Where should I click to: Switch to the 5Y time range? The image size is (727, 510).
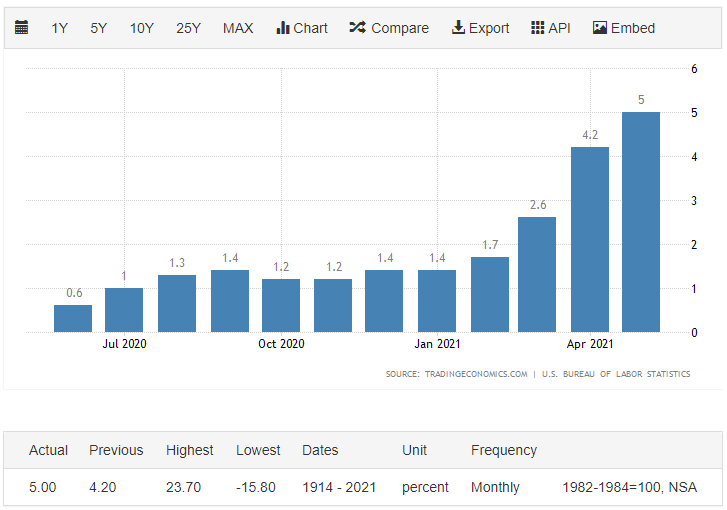(98, 28)
